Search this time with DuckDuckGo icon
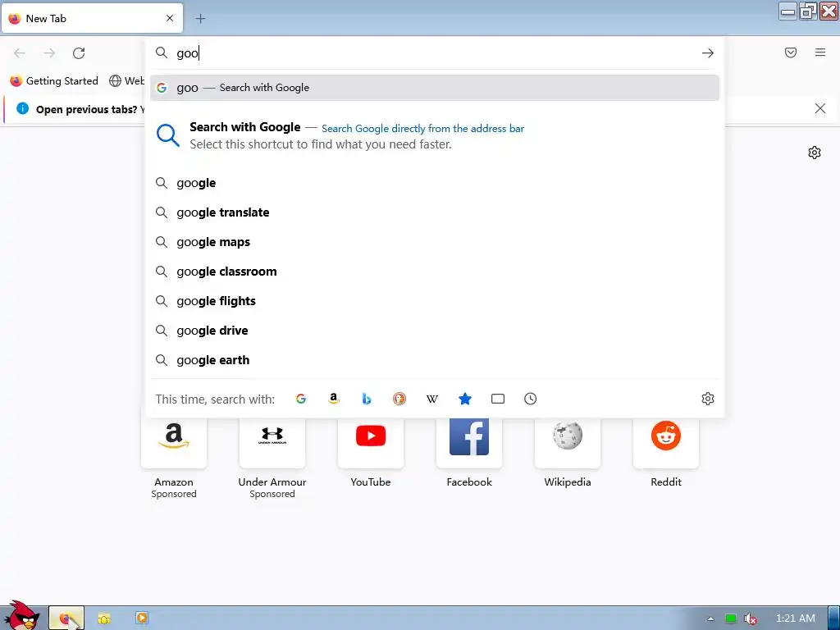 [399, 399]
